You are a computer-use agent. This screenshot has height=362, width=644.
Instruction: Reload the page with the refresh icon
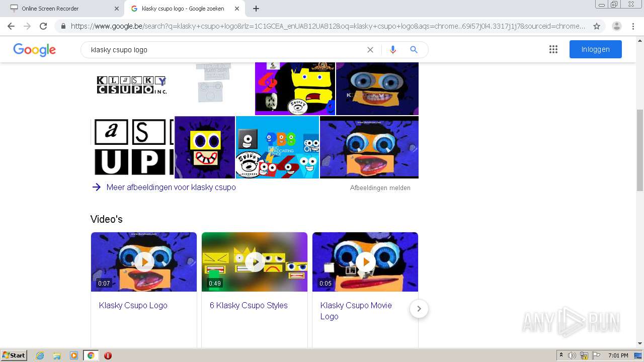(x=43, y=26)
